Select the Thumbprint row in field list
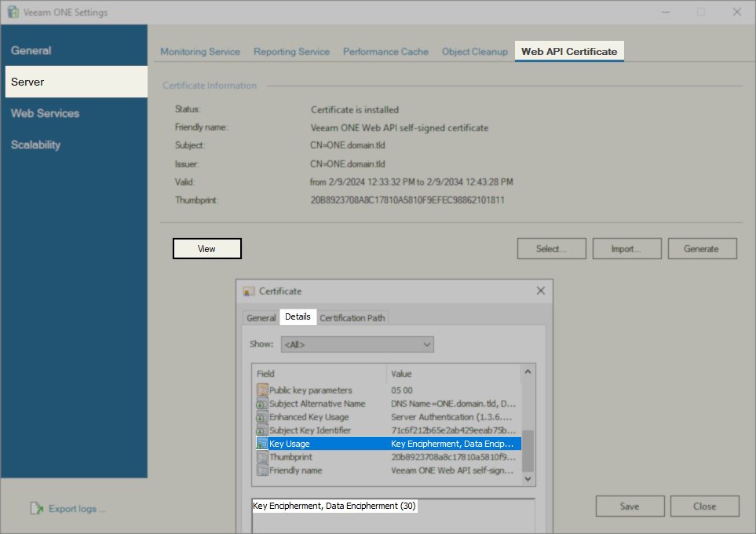756x534 pixels. (x=389, y=457)
